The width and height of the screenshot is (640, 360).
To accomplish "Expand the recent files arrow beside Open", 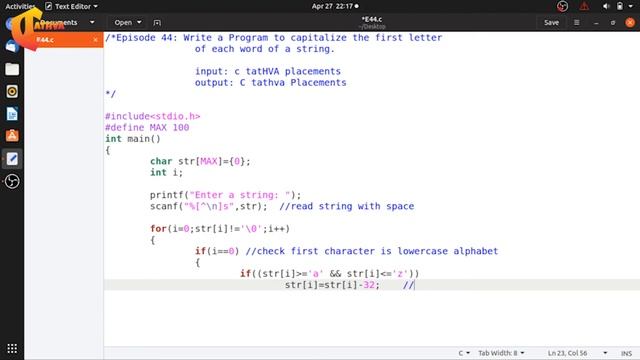I will tap(139, 22).
